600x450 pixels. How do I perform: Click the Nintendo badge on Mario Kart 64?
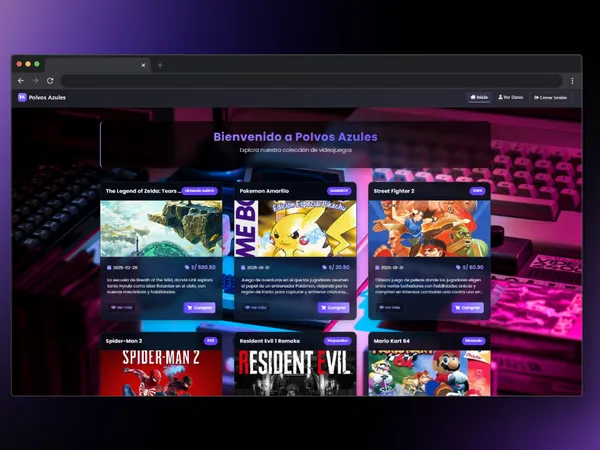coord(473,341)
